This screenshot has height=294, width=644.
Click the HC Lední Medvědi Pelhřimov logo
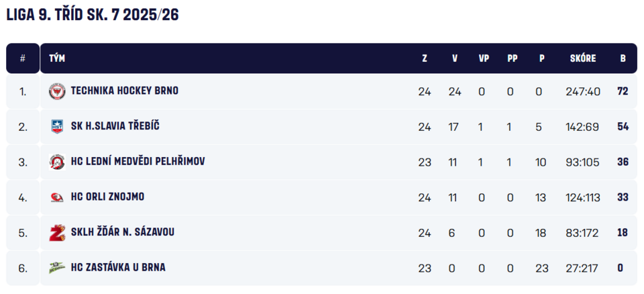click(x=57, y=162)
